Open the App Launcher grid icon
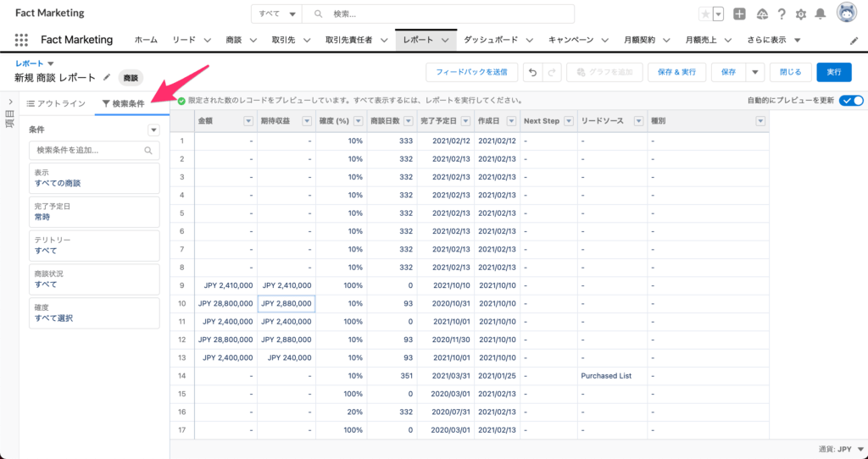The image size is (868, 459). (22, 40)
